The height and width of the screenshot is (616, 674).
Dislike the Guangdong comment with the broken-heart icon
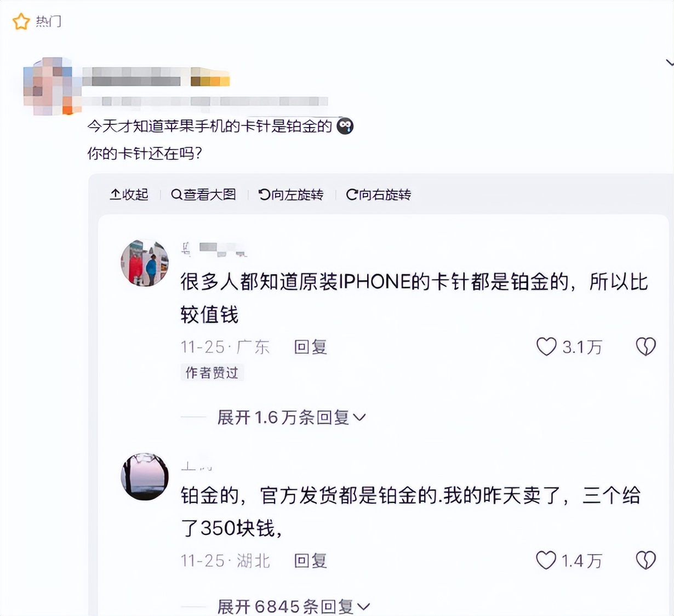point(646,346)
